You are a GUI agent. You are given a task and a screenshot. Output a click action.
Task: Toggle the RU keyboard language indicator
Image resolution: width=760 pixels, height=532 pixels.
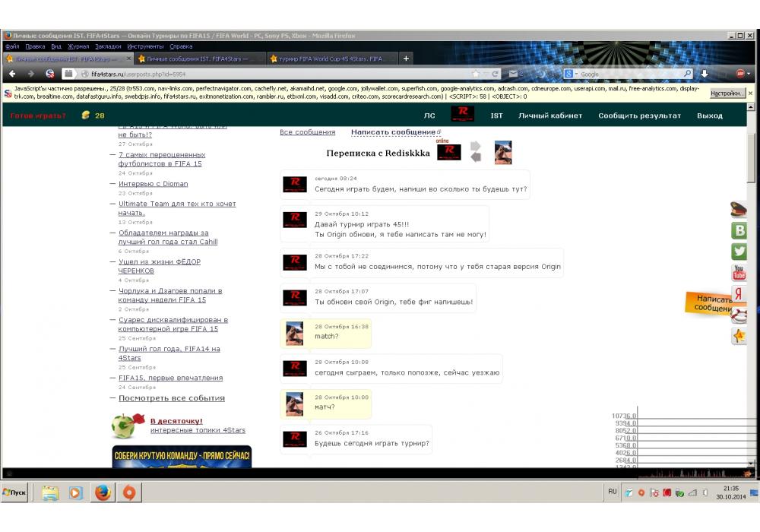(x=612, y=492)
